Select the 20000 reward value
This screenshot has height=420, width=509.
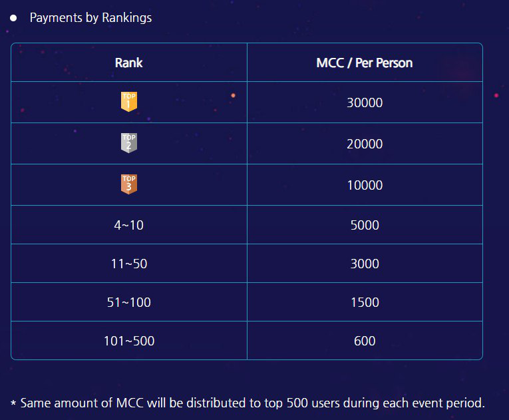click(365, 144)
